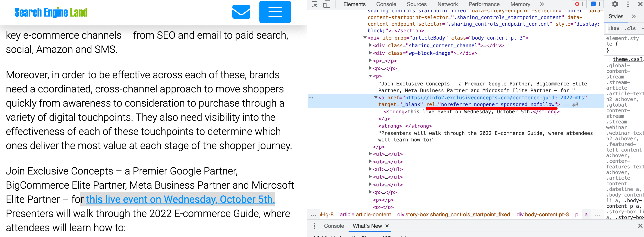Open DevTools three-dot customize menu
Screen dimensions: 644x237
[x=628, y=4]
